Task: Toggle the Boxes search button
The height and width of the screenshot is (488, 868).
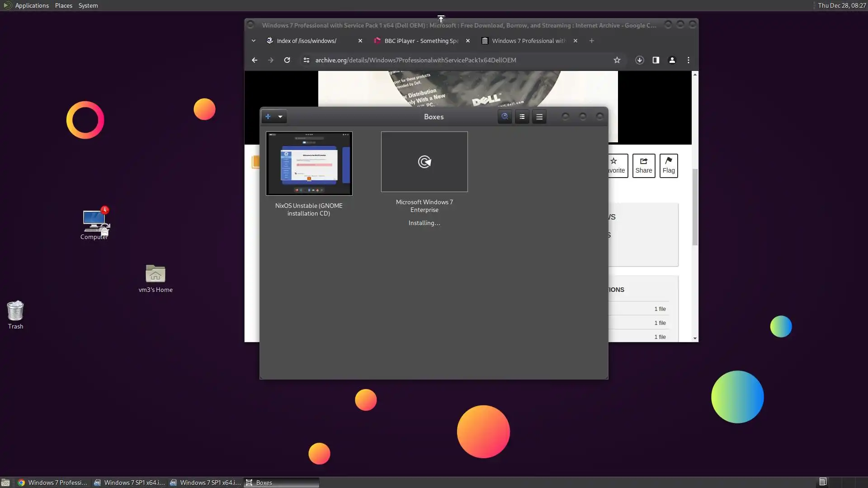Action: (505, 117)
